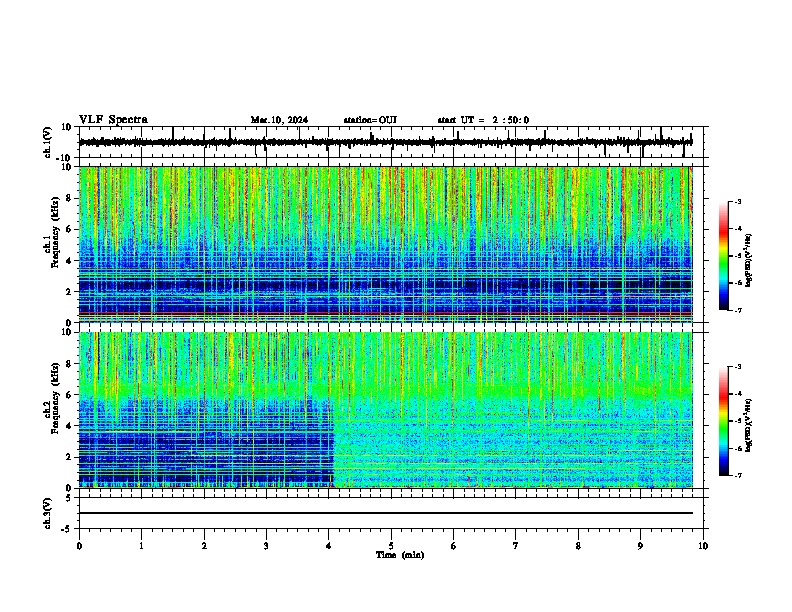Click the "-5" tick on ch.3(V) axis
792x612 pixels.
pos(67,529)
